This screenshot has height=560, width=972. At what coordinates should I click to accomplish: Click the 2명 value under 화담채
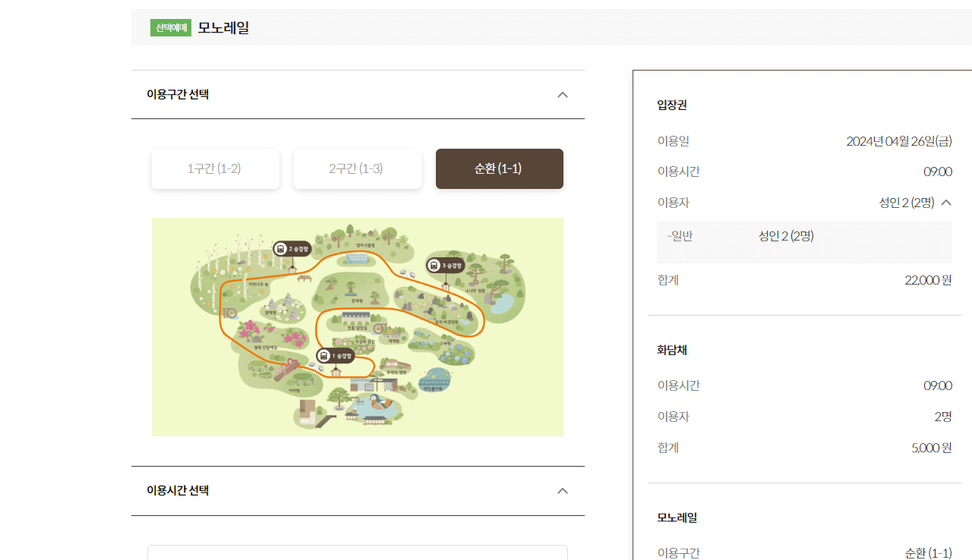pos(943,417)
